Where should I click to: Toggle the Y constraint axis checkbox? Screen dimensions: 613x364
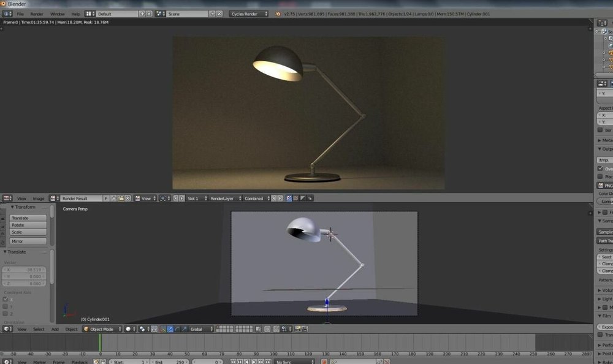click(x=5, y=306)
